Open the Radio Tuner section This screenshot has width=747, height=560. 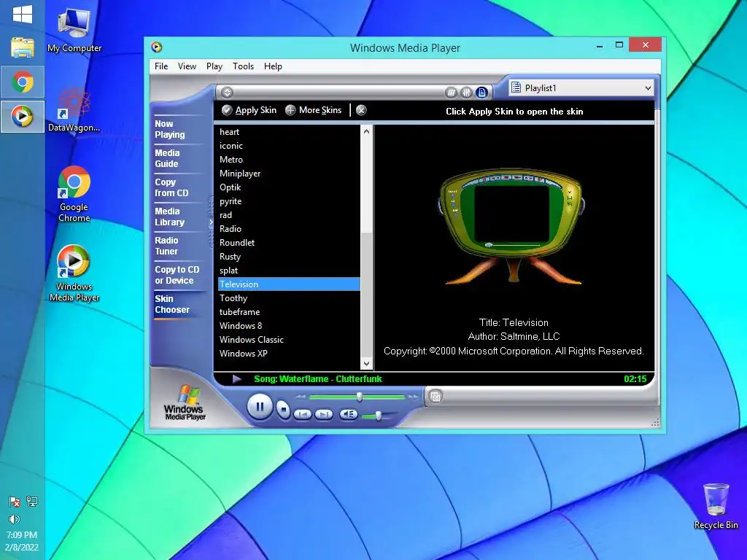coord(166,246)
